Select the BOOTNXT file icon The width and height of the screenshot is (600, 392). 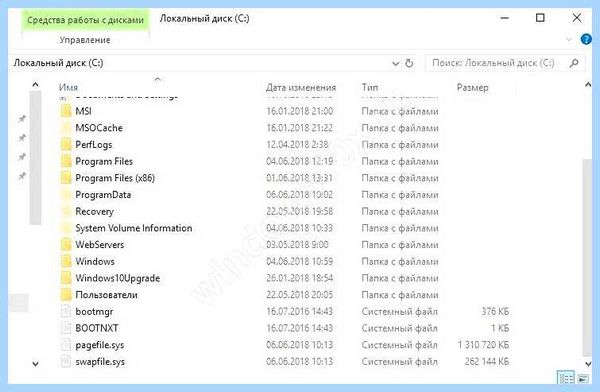66,328
